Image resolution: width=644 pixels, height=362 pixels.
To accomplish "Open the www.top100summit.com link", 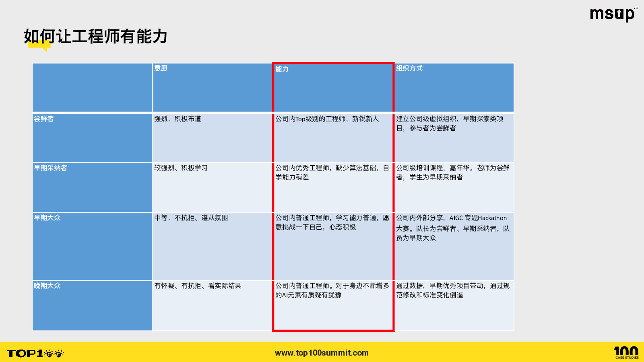I will [x=322, y=353].
